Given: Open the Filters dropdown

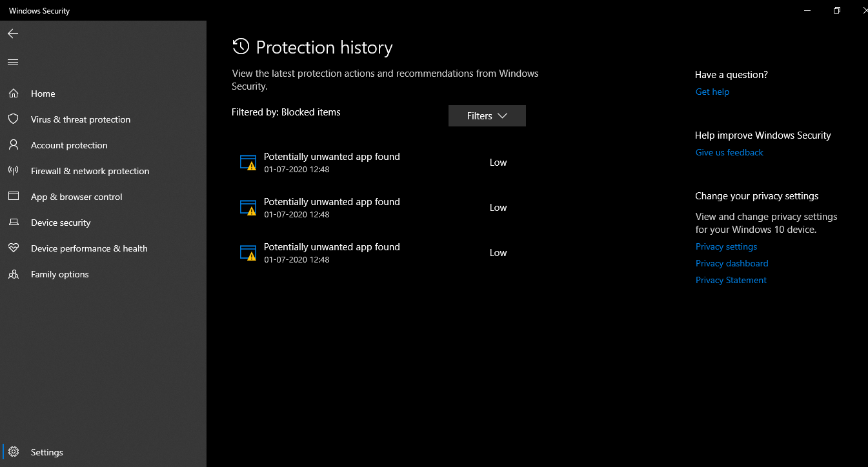Looking at the screenshot, I should [487, 116].
